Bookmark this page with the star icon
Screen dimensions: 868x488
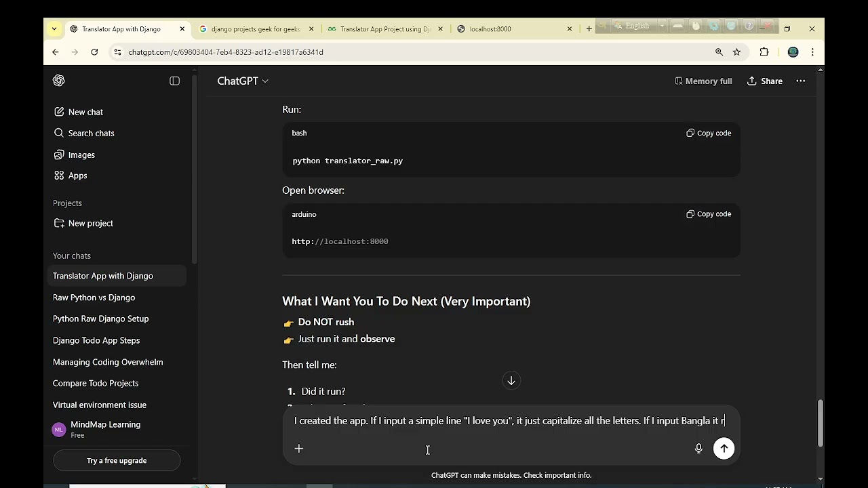click(x=736, y=52)
